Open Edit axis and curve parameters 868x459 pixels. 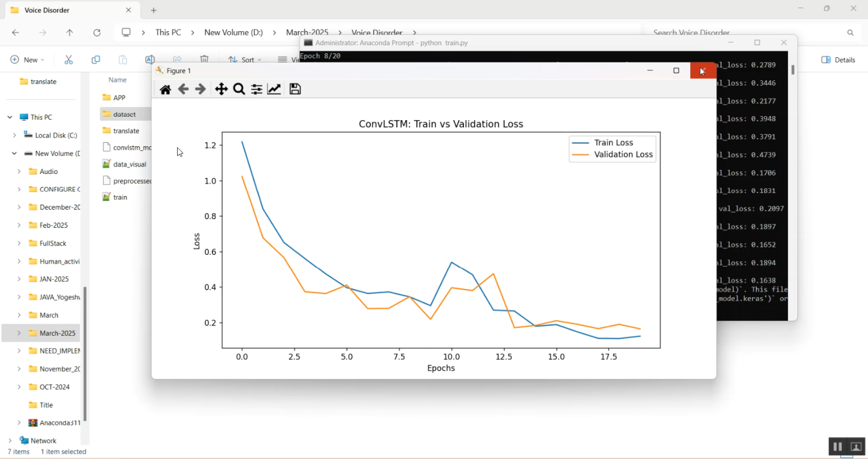(274, 89)
